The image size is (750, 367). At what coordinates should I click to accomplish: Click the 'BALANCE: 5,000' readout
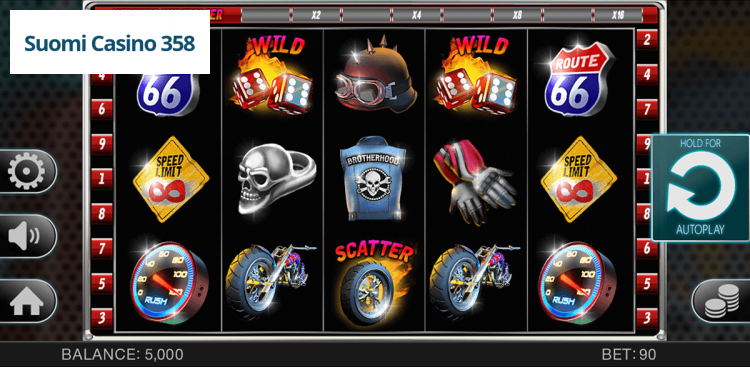(x=122, y=355)
